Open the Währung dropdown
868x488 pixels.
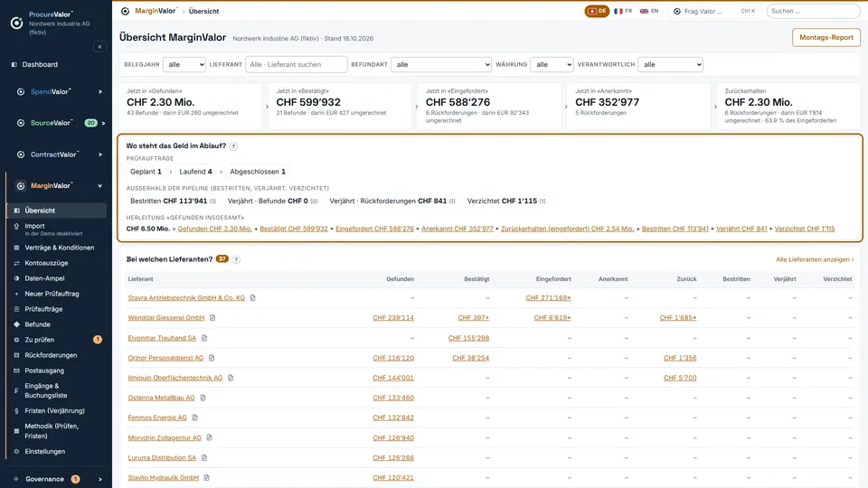tap(552, 65)
